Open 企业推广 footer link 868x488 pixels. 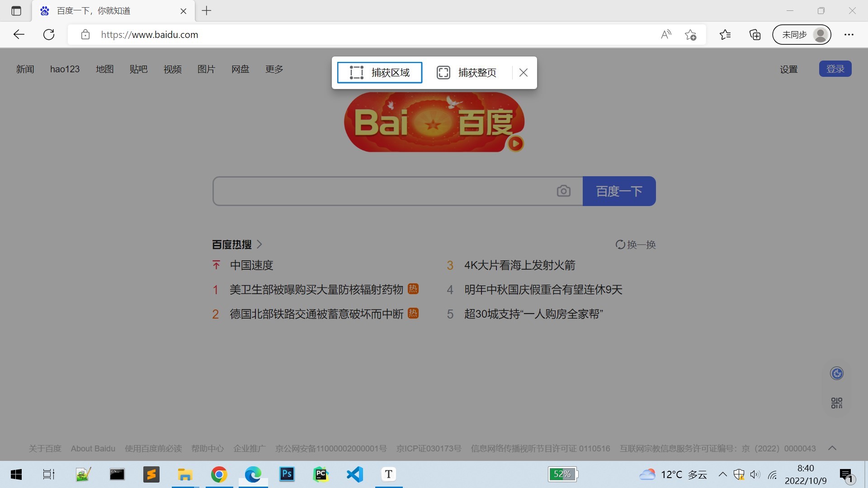tap(250, 449)
